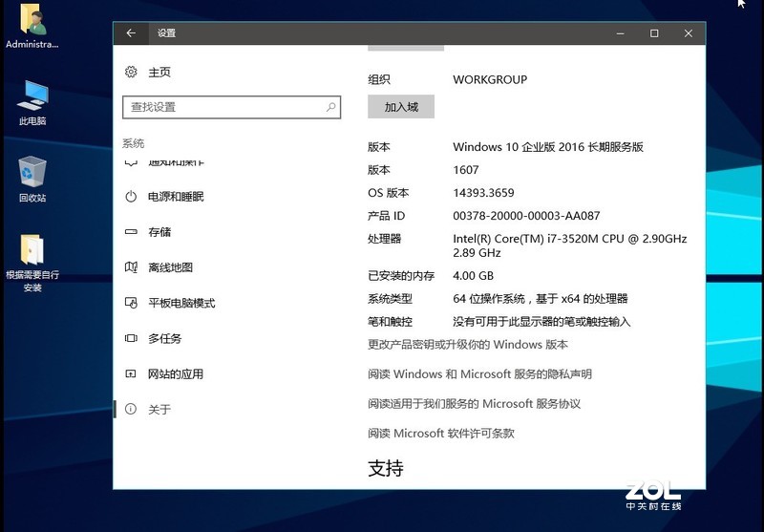Open 阅读 Microsoft 软件许可条款 link

click(441, 433)
